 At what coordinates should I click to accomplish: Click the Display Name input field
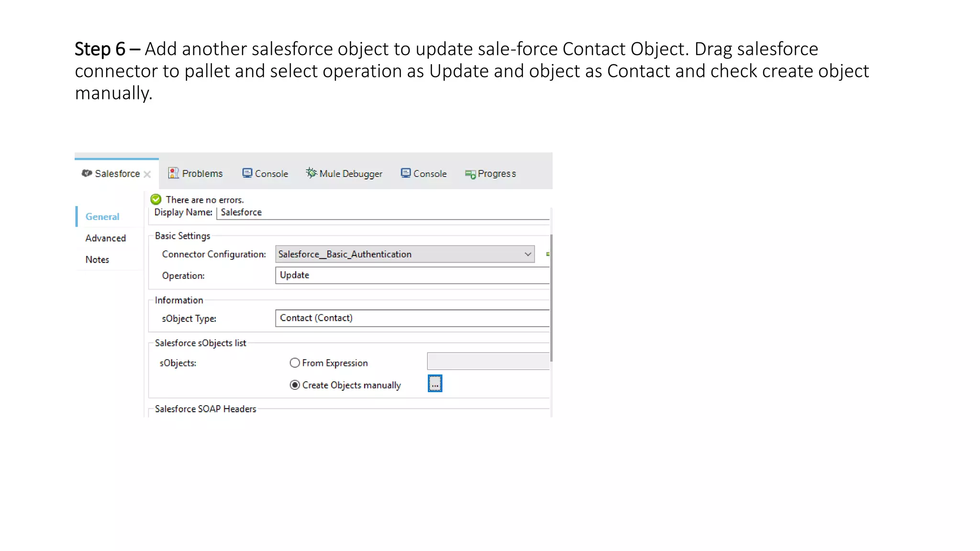point(383,212)
